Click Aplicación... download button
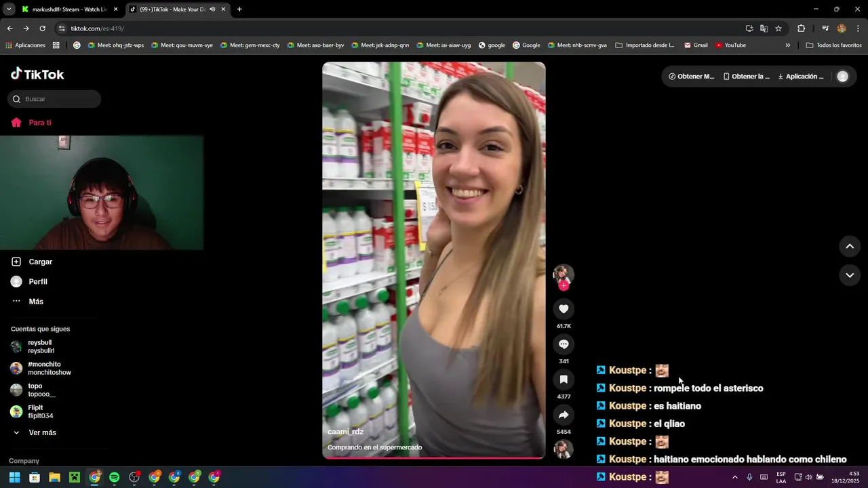The width and height of the screenshot is (868, 488). 801,77
